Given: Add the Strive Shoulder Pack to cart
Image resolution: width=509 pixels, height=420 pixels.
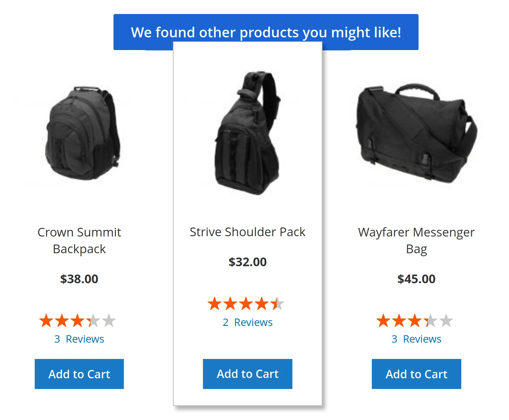Looking at the screenshot, I should [x=247, y=374].
